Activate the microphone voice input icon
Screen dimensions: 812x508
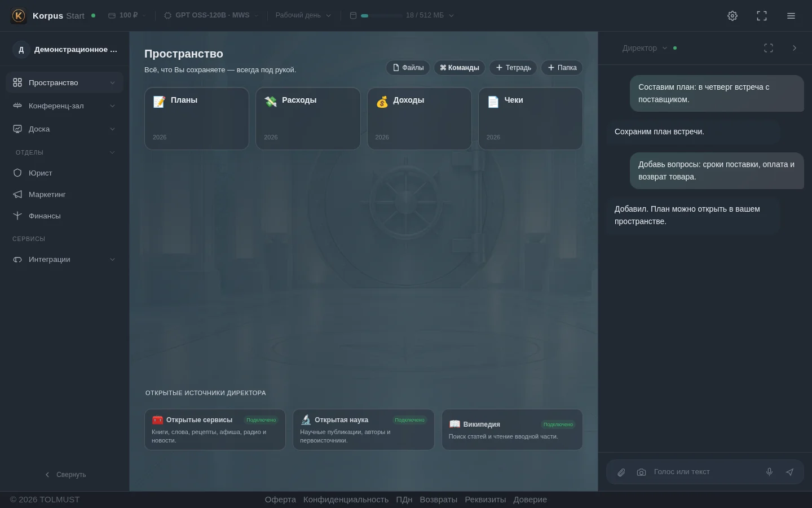(769, 472)
